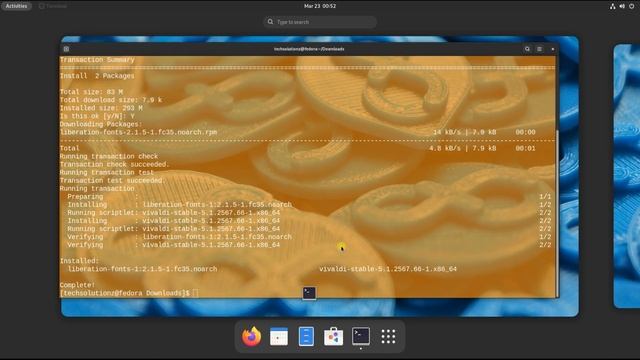Focus the Type to search field
The image size is (640, 360).
pos(320,22)
